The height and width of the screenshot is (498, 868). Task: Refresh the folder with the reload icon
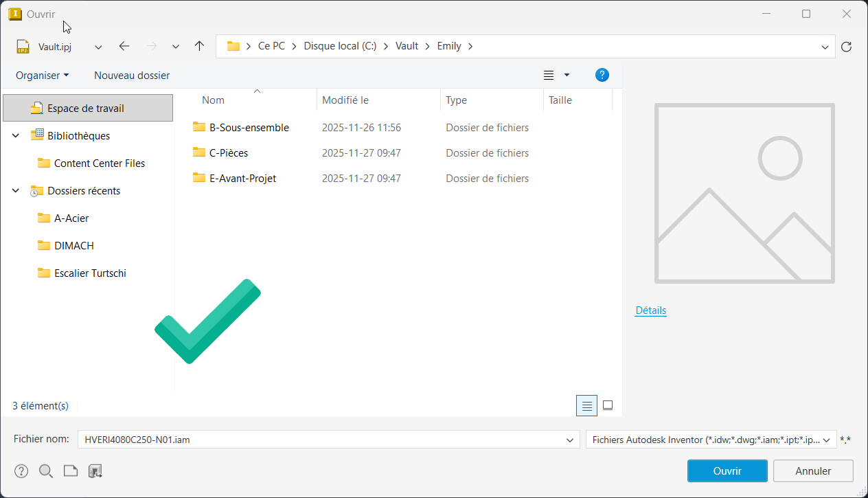click(x=846, y=47)
